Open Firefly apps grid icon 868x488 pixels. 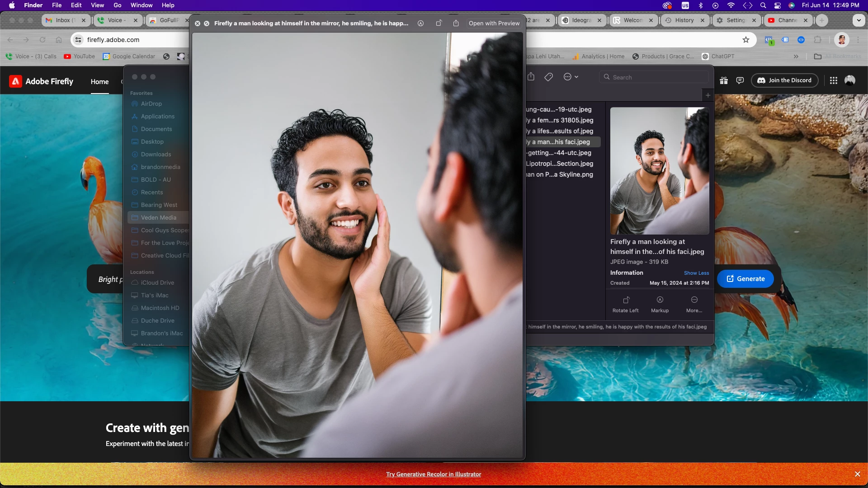click(x=834, y=80)
